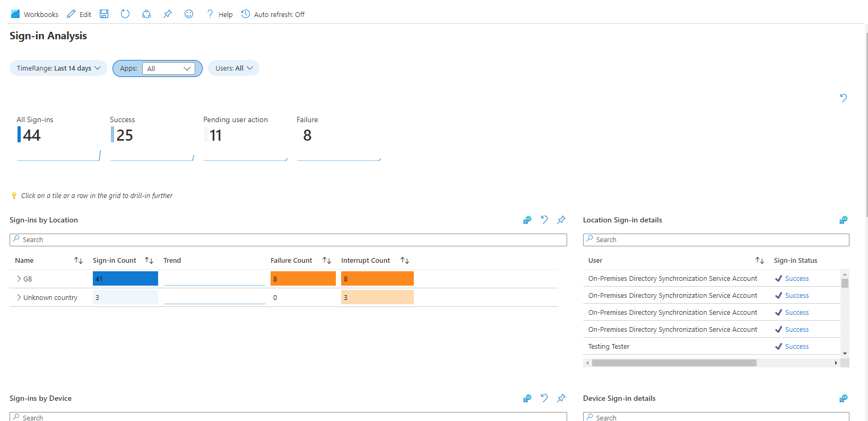
Task: Open Auto refresh settings
Action: click(x=273, y=14)
